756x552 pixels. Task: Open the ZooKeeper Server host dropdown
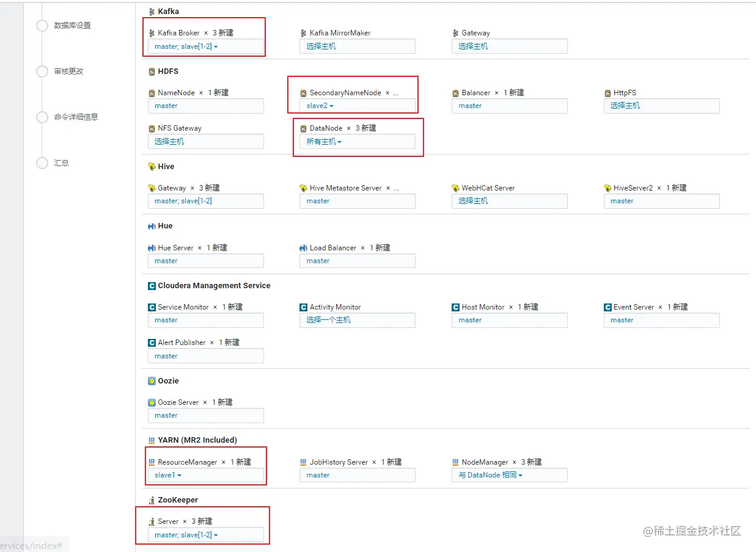click(x=206, y=535)
